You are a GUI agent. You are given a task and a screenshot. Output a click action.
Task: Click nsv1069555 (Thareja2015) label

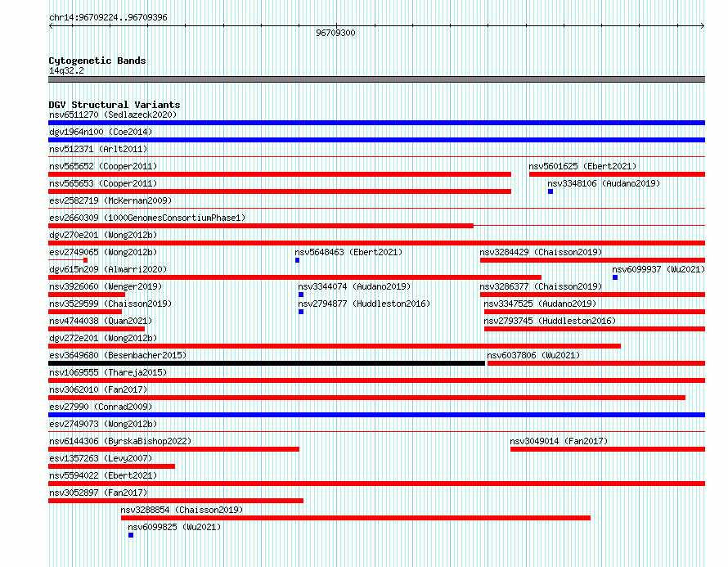[108, 372]
